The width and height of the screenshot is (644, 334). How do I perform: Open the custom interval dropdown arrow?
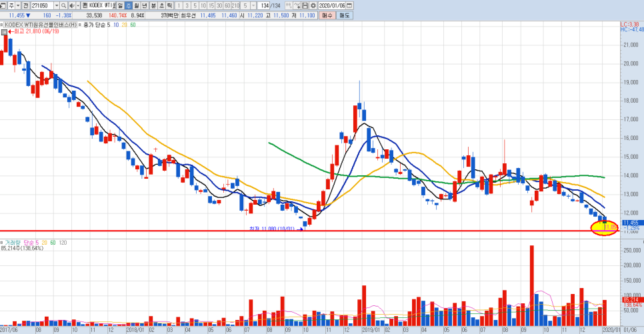click(253, 6)
